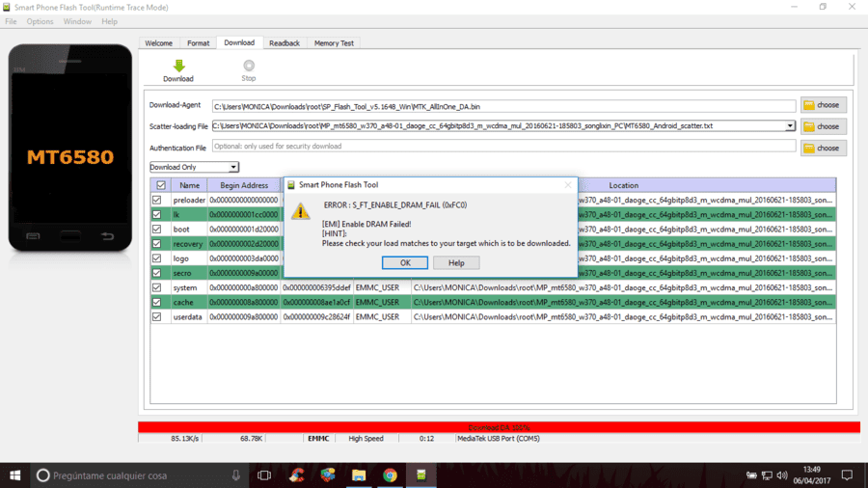Viewport: 868px width, 488px height.
Task: Open Google Chrome from taskbar
Action: (x=390, y=475)
